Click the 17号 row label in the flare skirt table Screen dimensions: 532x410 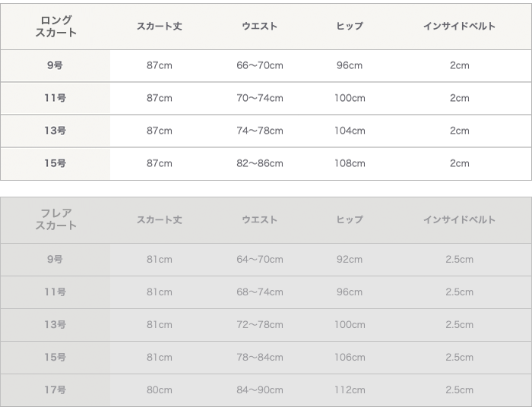(x=55, y=389)
